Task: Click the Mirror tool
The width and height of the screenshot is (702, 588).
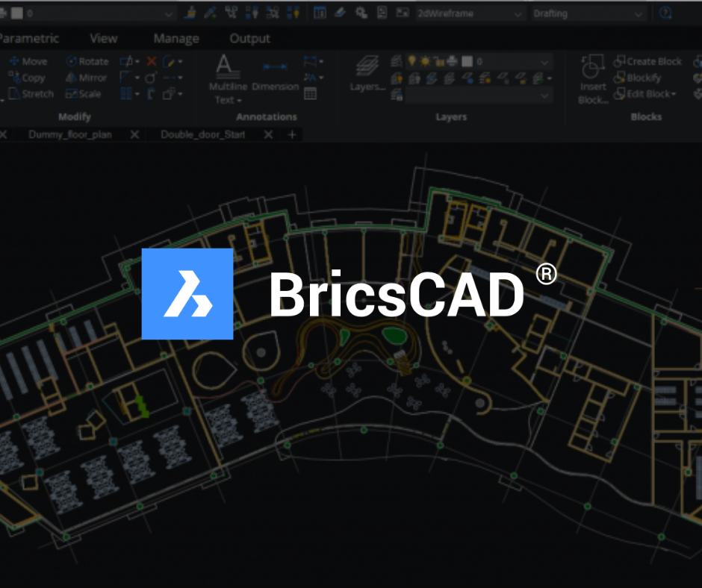Action: 87,78
